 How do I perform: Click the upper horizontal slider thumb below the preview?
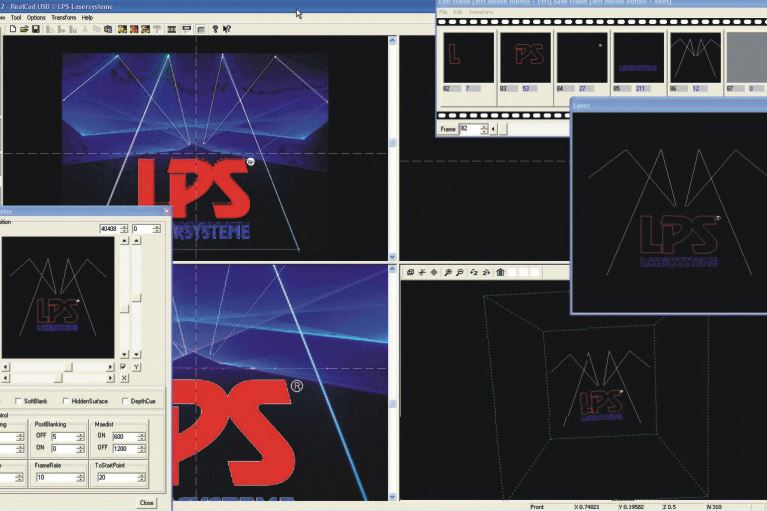point(68,367)
